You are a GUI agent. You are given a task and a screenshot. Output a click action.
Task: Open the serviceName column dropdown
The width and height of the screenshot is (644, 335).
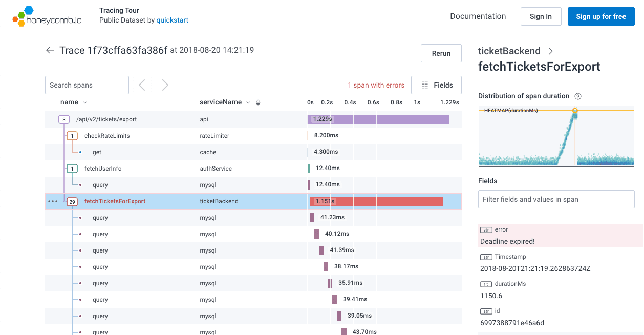(x=248, y=102)
